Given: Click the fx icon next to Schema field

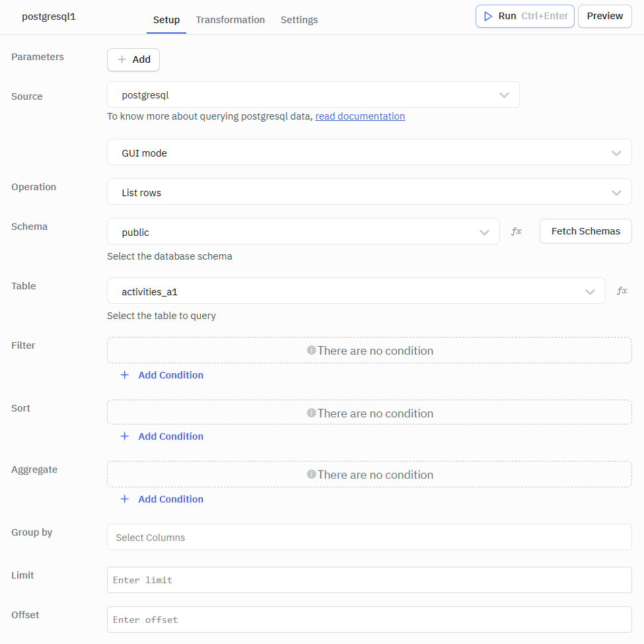Looking at the screenshot, I should tap(516, 231).
